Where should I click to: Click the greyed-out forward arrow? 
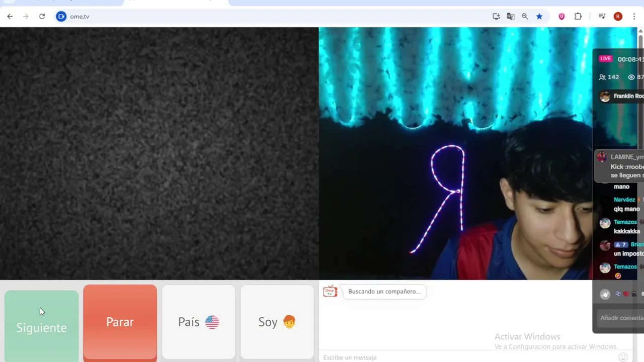[26, 17]
